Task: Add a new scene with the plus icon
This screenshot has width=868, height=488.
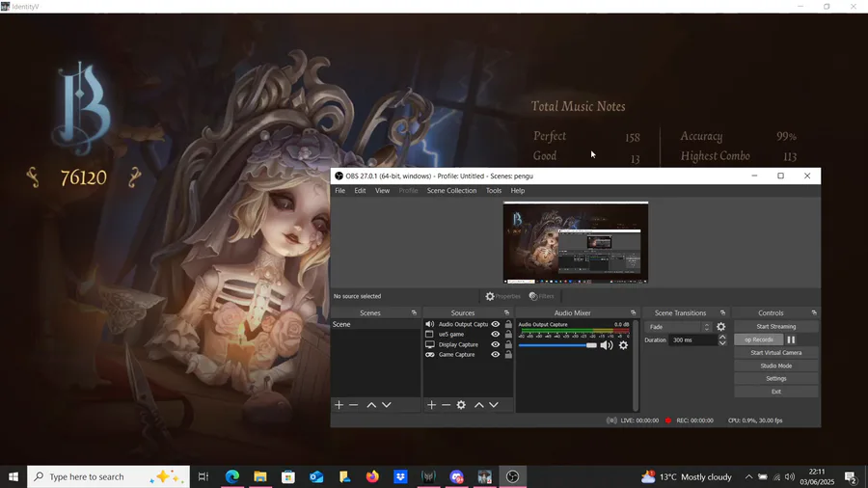Action: pos(339,405)
